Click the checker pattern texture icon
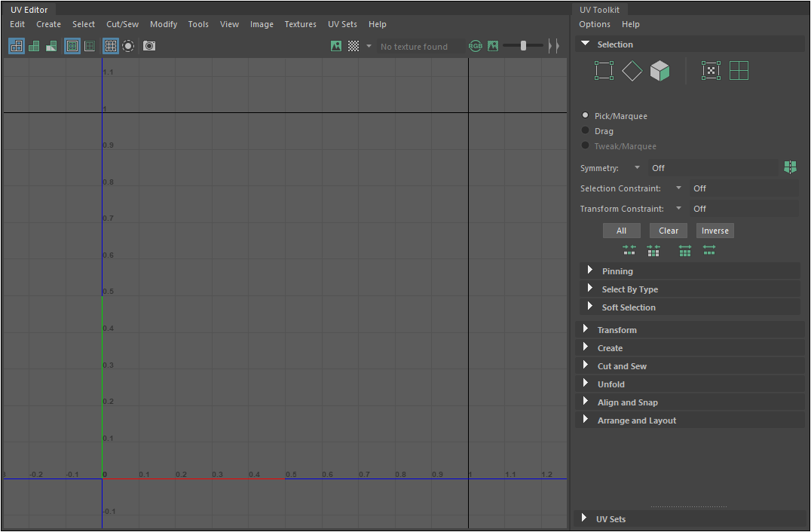 click(x=353, y=46)
